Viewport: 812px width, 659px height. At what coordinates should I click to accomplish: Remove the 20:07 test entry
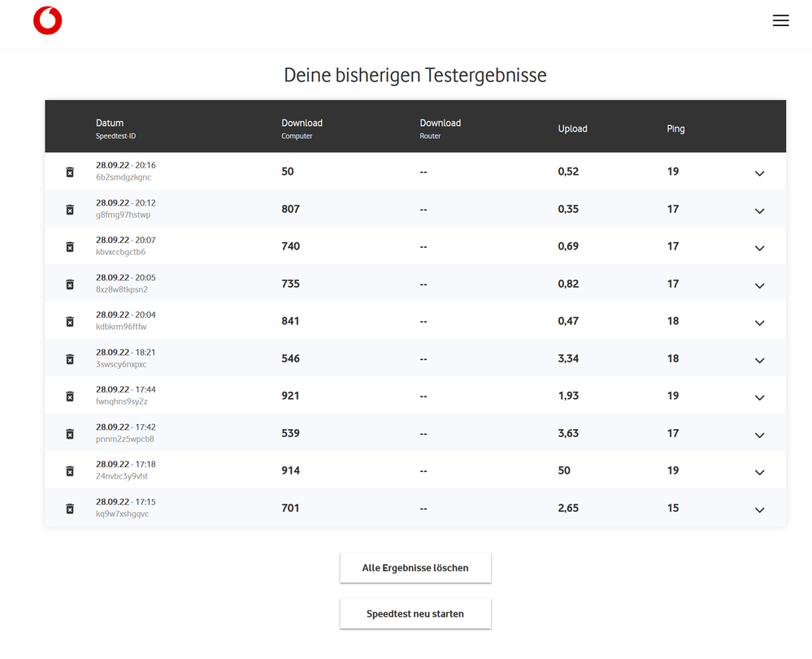click(x=70, y=247)
